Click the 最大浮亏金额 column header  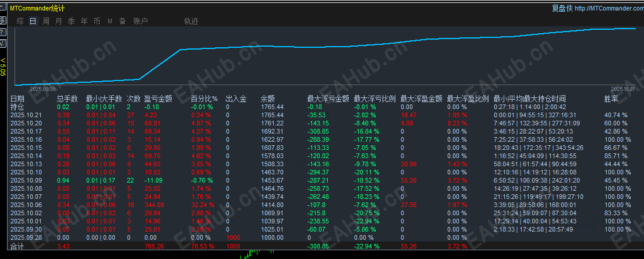(x=328, y=99)
